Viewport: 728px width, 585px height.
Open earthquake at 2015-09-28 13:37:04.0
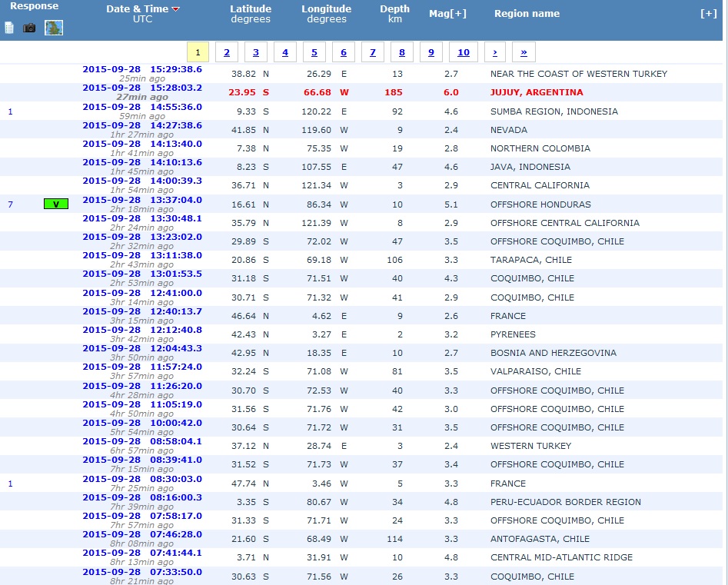tap(142, 200)
